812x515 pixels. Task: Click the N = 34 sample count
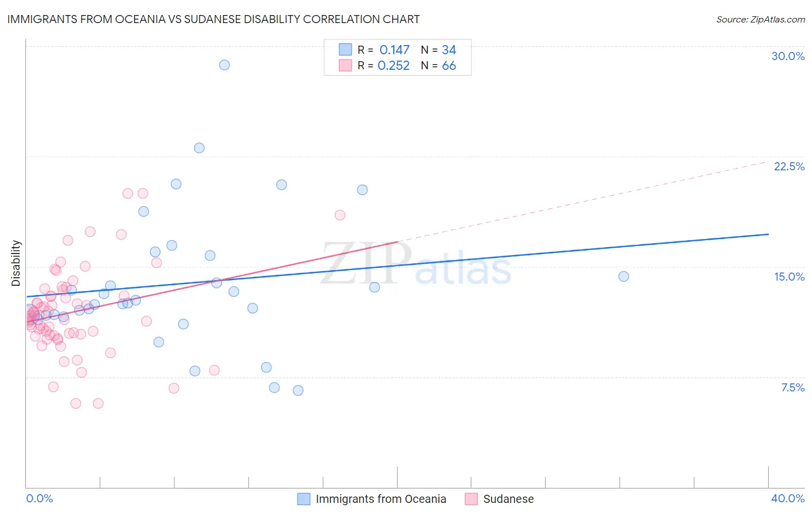click(x=438, y=50)
